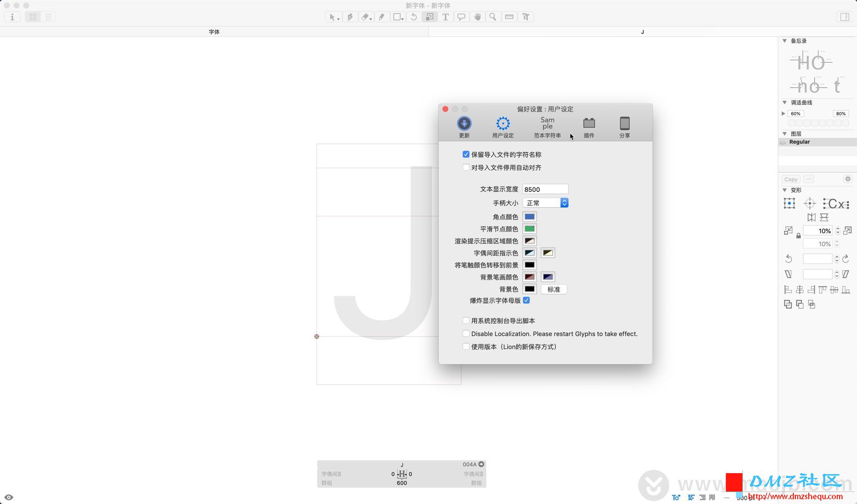Image resolution: width=857 pixels, height=504 pixels.
Task: Flip selection vertically
Action: pyautogui.click(x=824, y=217)
